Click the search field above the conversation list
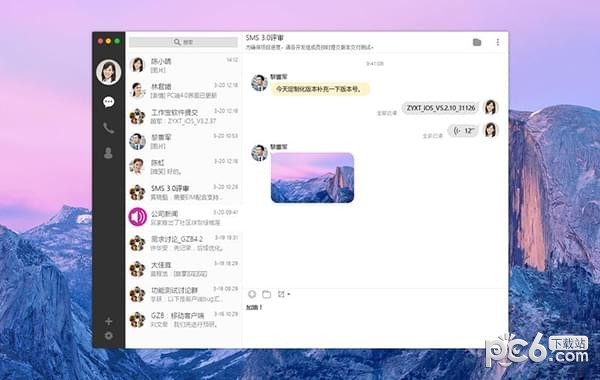 tap(183, 42)
